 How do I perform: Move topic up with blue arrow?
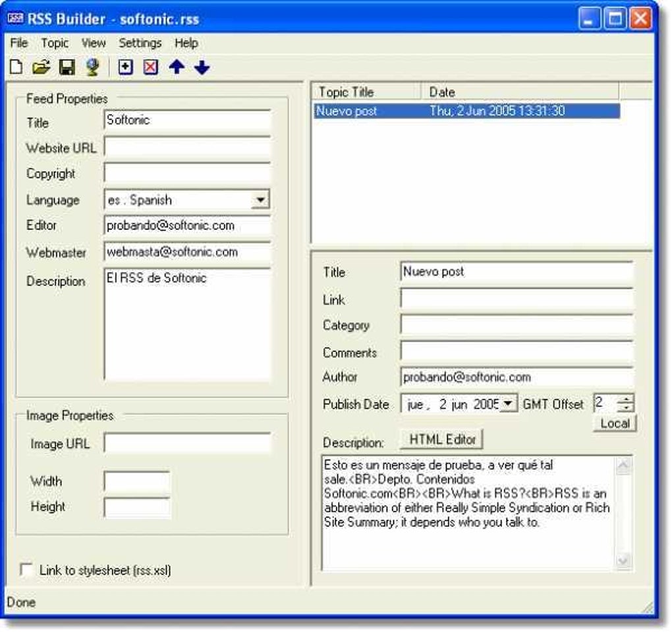[177, 67]
